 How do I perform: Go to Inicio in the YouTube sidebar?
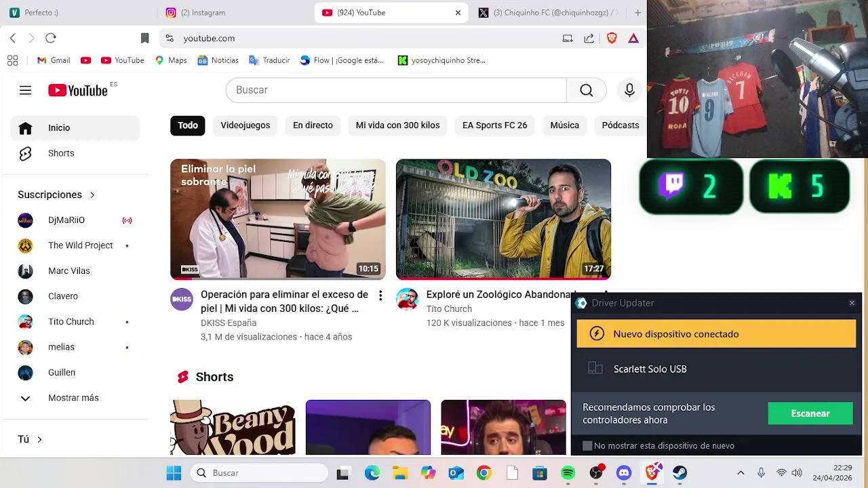75,127
